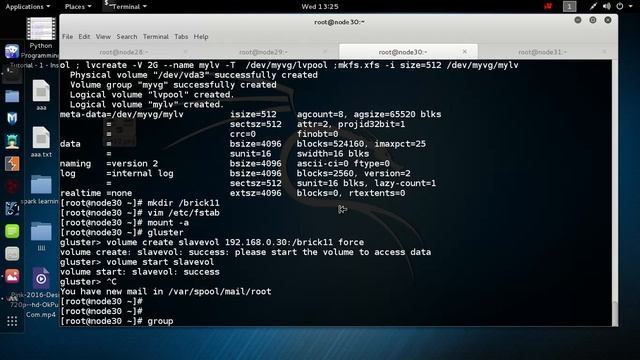Open the Terminal menu in menu bar
Viewport: 640px width, 360px height.
[156, 36]
